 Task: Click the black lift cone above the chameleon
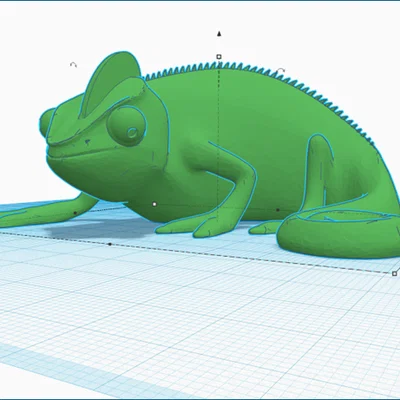[x=219, y=33]
